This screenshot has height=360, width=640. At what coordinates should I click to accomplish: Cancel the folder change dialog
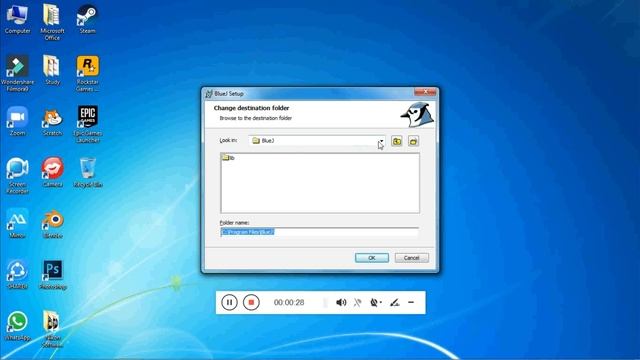[x=411, y=258]
